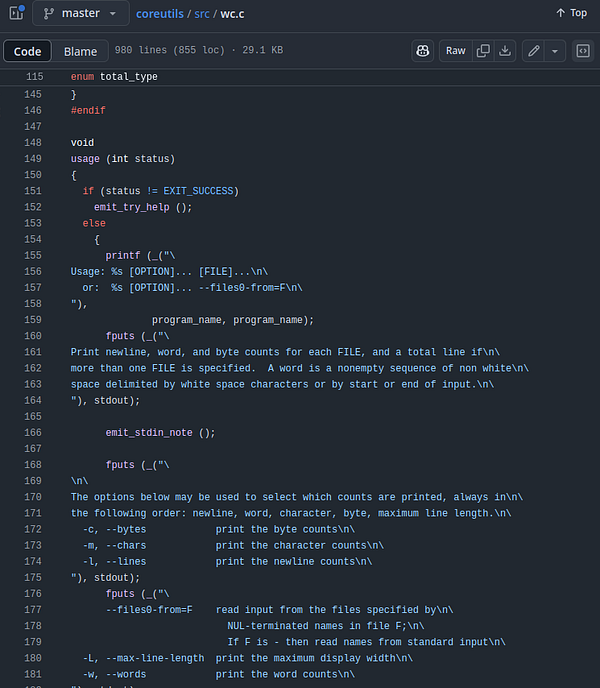Open the master branch dropdown
Viewport: 600px width, 688px height.
tap(81, 13)
